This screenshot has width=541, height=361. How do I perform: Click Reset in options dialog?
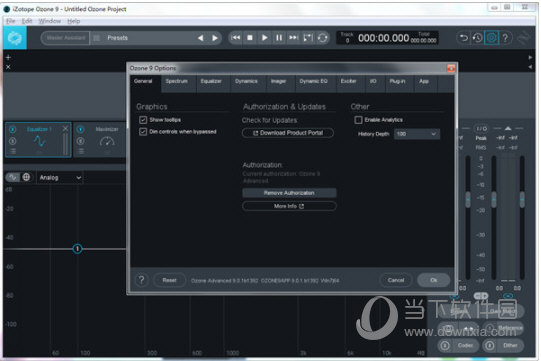[x=169, y=280]
